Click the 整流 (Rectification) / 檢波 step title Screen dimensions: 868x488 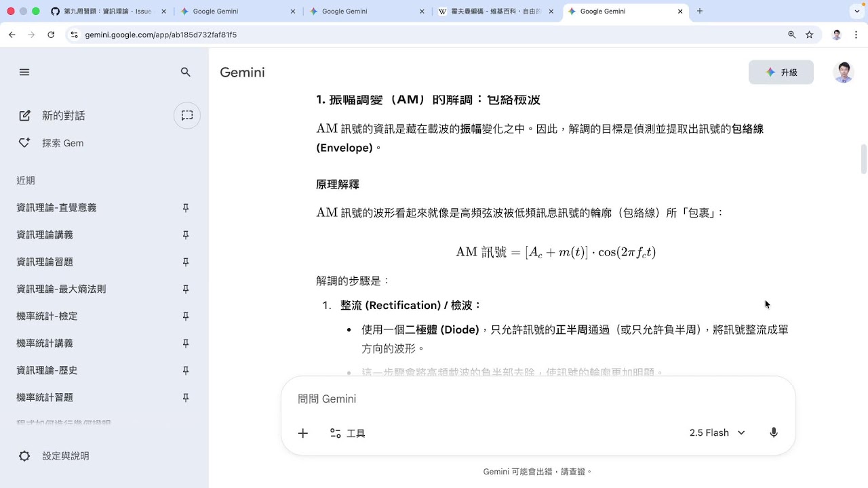click(x=411, y=306)
